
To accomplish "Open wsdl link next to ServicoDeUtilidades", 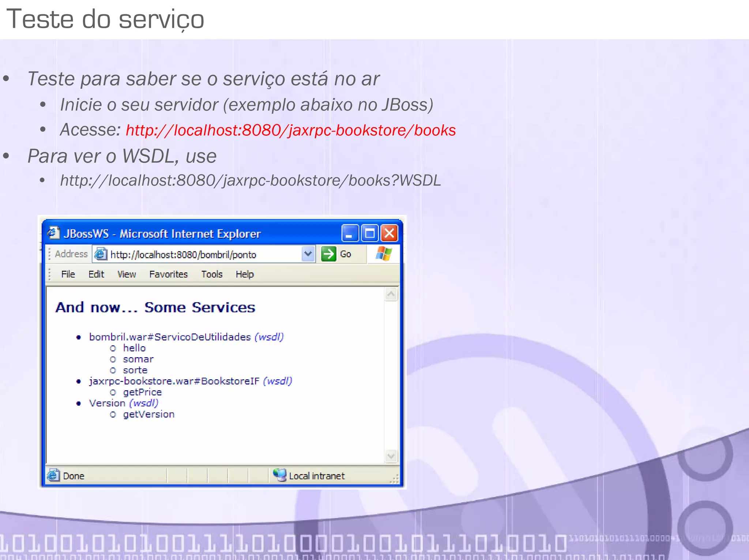I will click(x=269, y=337).
